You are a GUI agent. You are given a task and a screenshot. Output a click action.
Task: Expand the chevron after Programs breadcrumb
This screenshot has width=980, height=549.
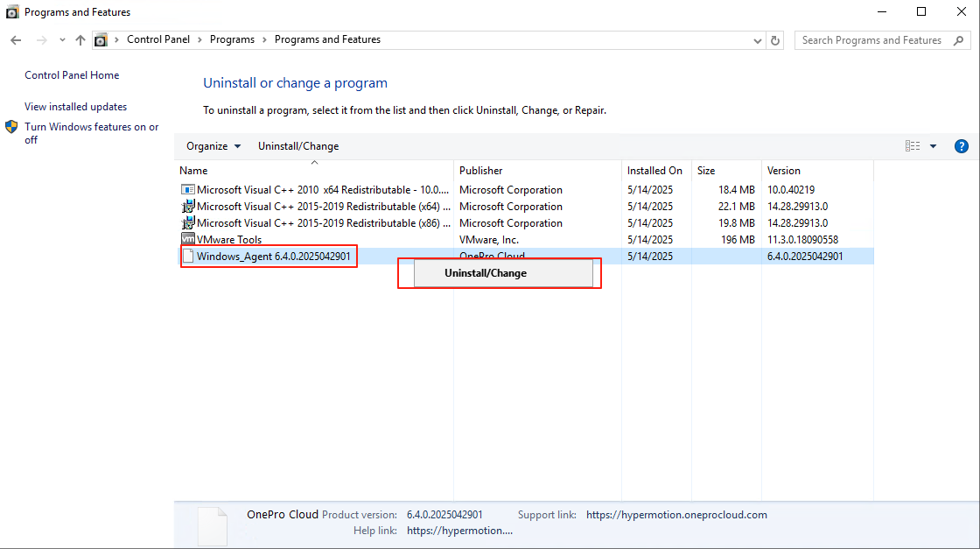(264, 40)
